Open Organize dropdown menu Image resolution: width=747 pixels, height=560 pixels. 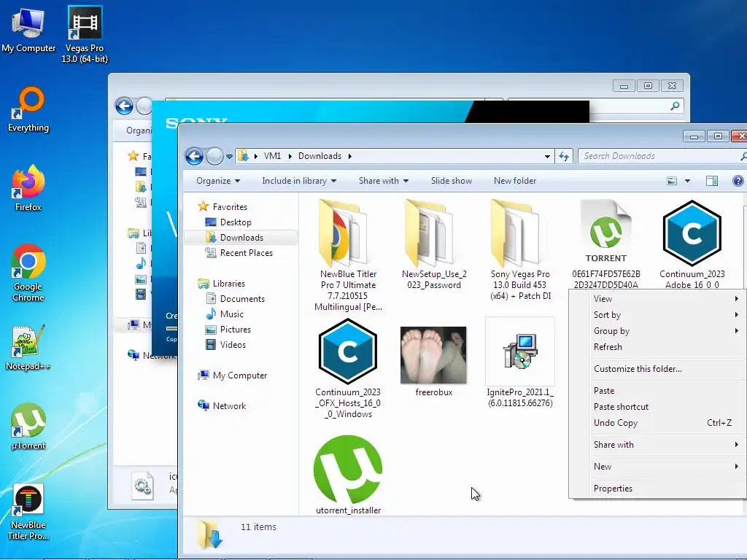coord(217,181)
